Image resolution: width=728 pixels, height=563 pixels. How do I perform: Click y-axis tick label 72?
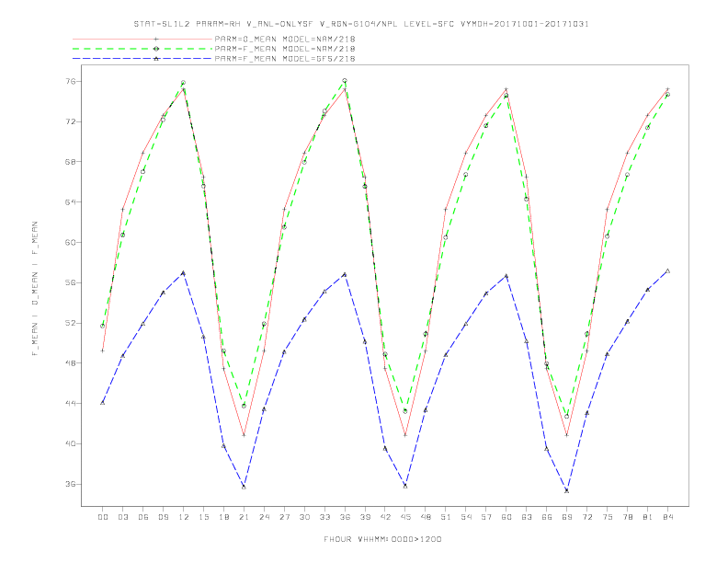[71, 121]
